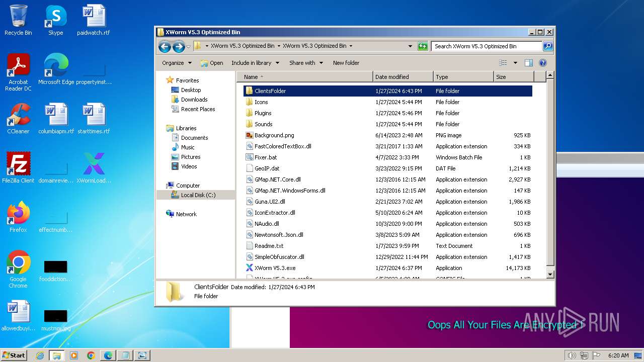Screen dimensions: 644x362
Task: Sort files by Size column header
Action: [x=514, y=77]
